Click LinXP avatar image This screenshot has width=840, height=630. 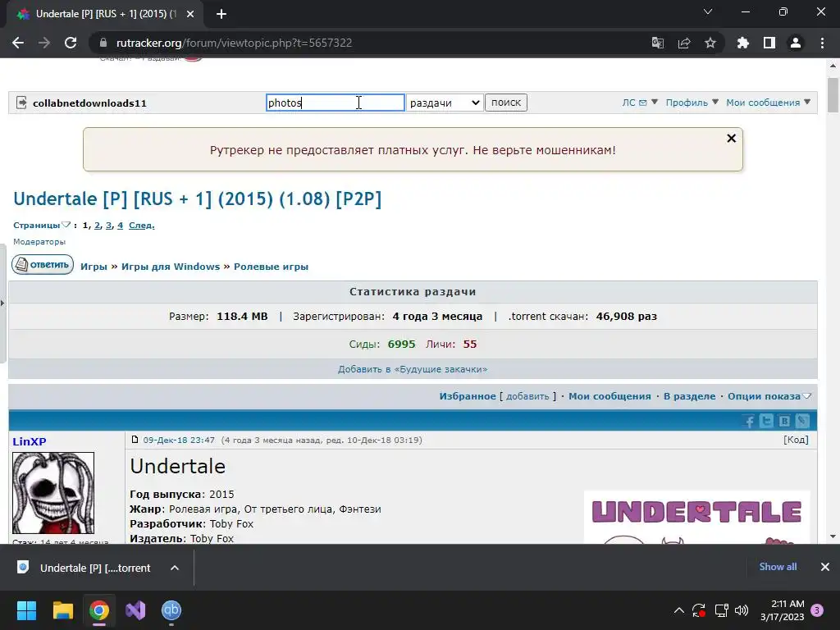pyautogui.click(x=53, y=493)
